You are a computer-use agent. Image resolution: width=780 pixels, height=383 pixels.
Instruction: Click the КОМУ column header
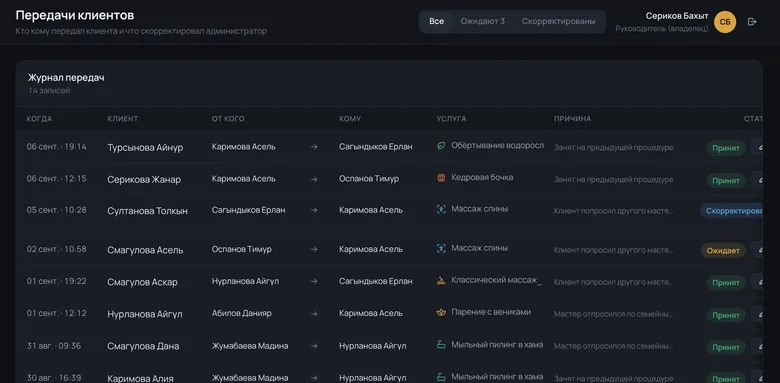350,119
